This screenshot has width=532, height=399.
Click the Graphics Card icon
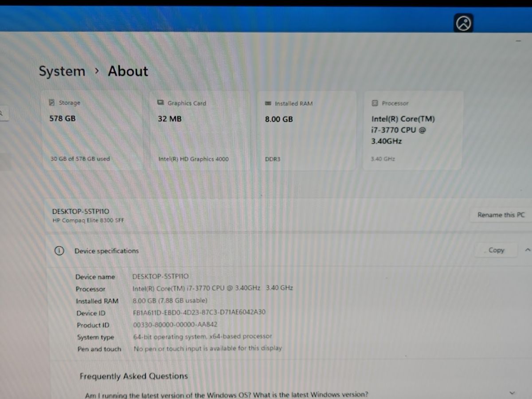tap(160, 103)
